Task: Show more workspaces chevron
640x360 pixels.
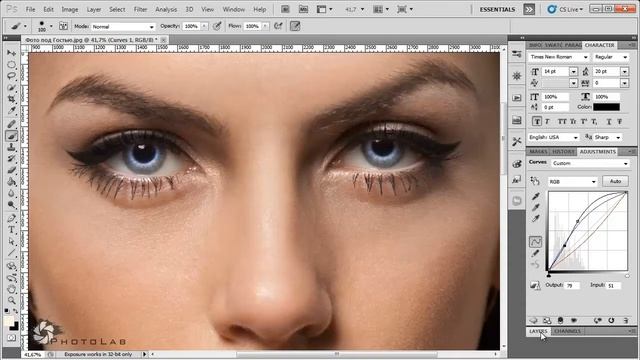Action: coord(529,9)
